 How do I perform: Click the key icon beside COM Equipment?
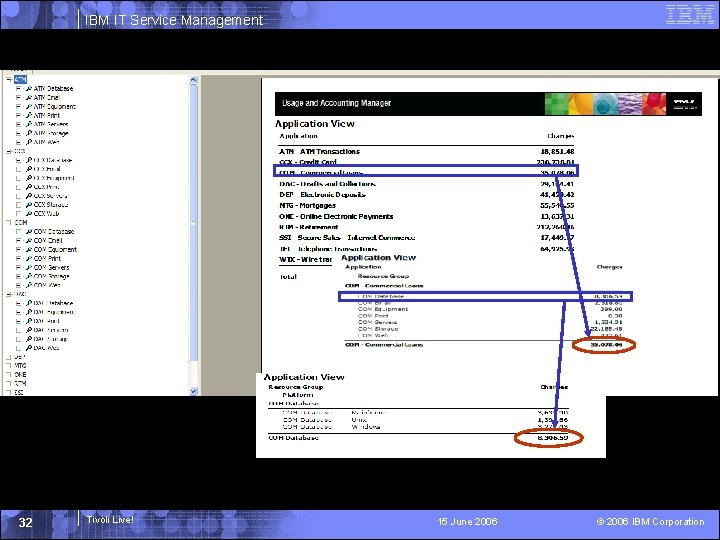point(29,250)
